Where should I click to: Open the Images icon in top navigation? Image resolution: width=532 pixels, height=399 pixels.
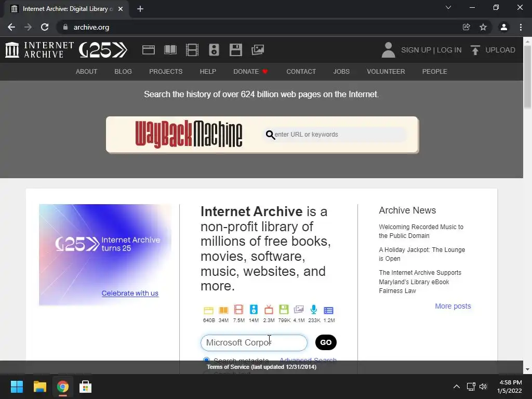click(258, 50)
